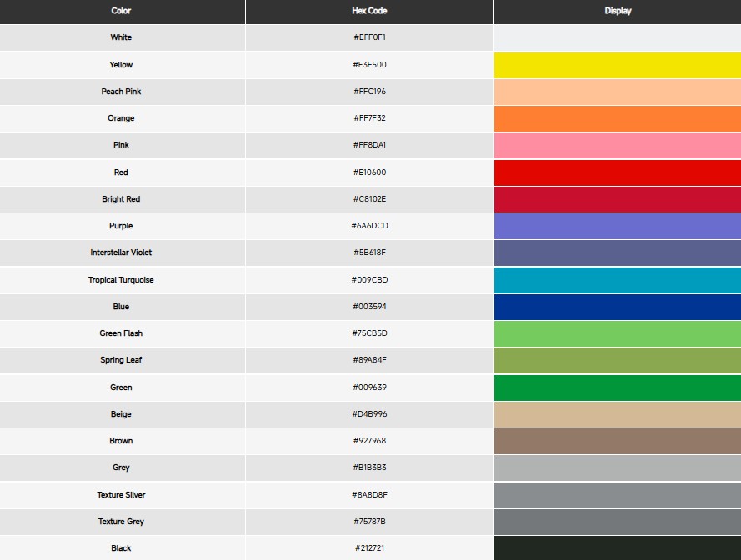Image resolution: width=741 pixels, height=560 pixels.
Task: Click the Orange display color bar
Action: [x=617, y=118]
